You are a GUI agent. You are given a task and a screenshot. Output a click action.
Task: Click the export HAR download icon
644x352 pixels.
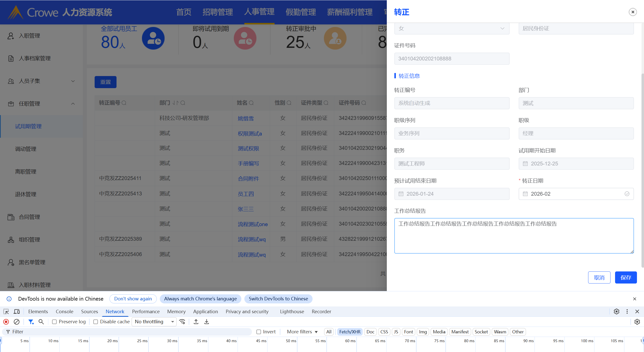(207, 322)
